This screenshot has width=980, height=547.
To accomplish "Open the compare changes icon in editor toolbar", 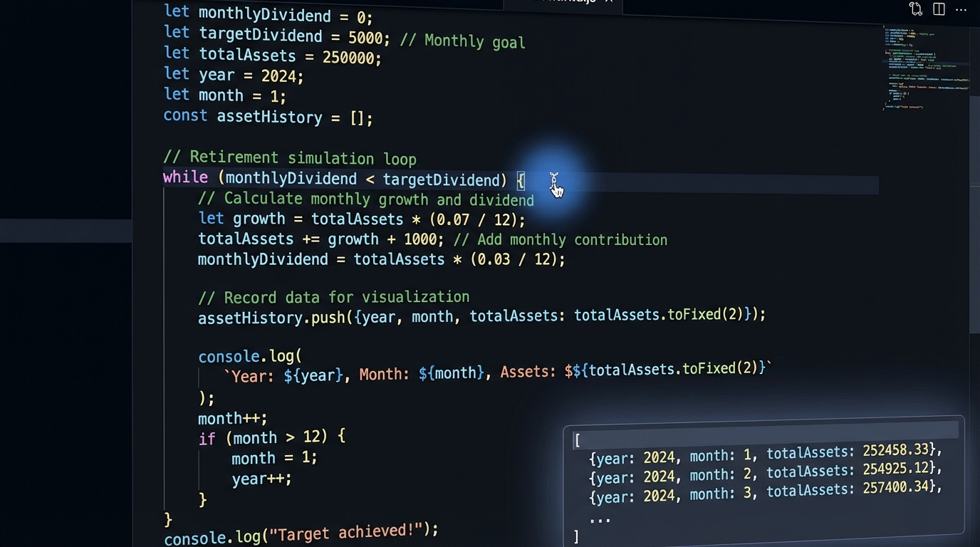I will point(916,9).
